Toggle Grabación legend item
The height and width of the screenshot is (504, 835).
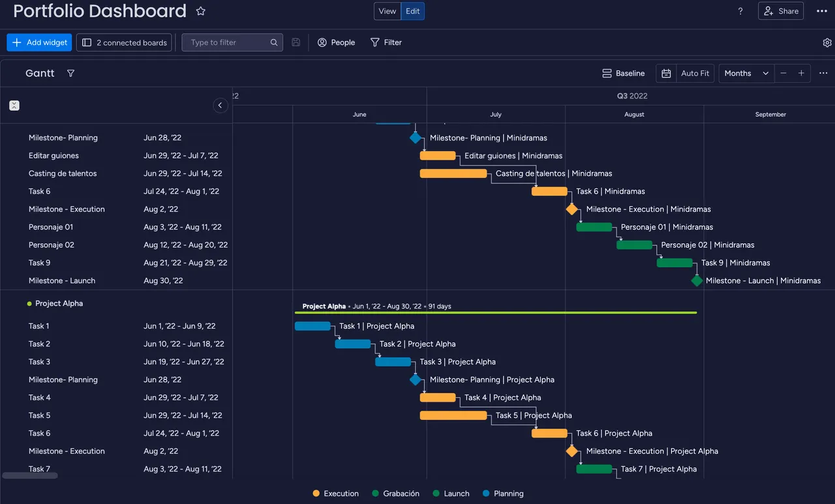396,494
